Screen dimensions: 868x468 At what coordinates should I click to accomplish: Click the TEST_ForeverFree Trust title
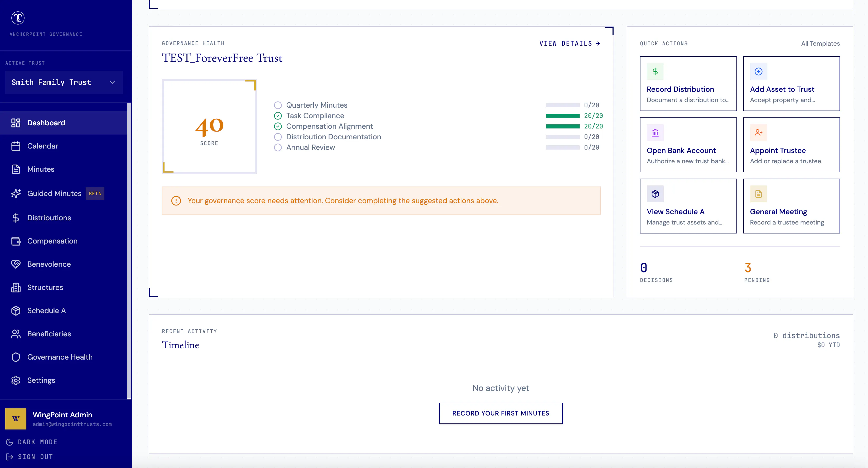(222, 58)
